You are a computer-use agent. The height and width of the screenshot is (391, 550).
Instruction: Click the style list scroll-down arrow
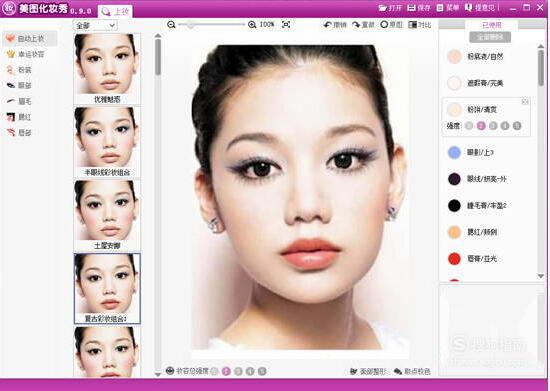pyautogui.click(x=158, y=374)
